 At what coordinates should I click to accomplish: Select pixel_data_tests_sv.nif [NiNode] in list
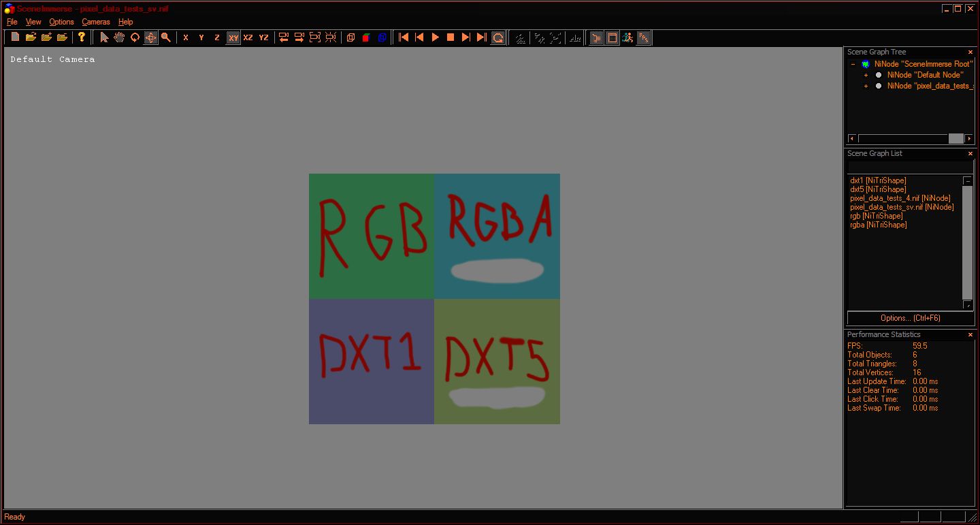(902, 207)
